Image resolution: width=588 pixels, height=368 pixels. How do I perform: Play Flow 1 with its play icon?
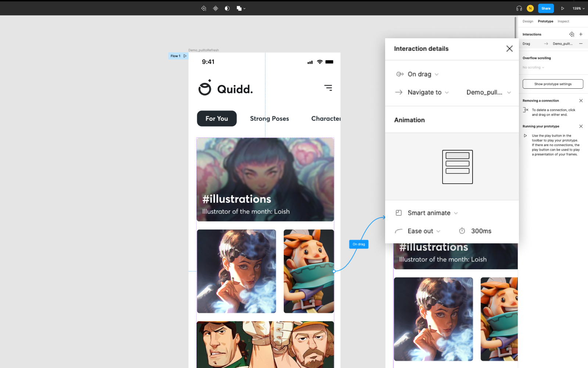(x=185, y=56)
